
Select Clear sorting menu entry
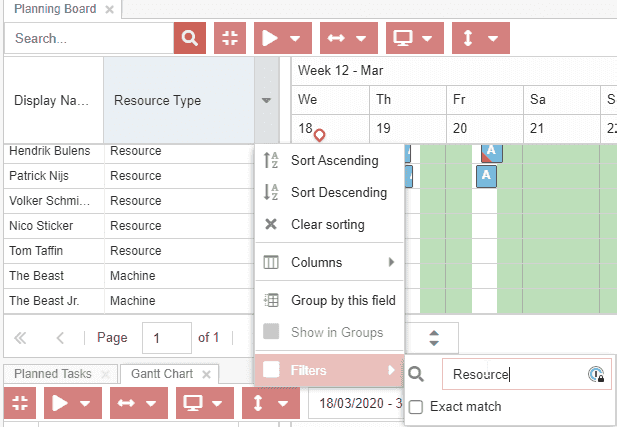pyautogui.click(x=330, y=224)
